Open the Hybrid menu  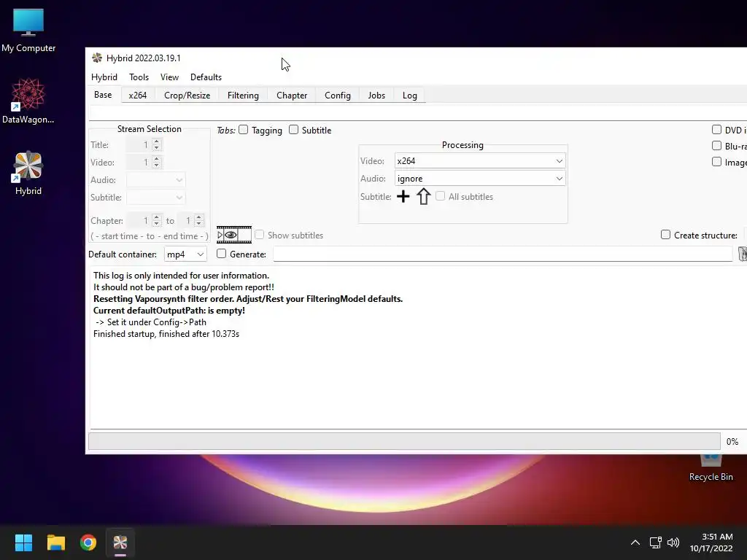coord(104,77)
